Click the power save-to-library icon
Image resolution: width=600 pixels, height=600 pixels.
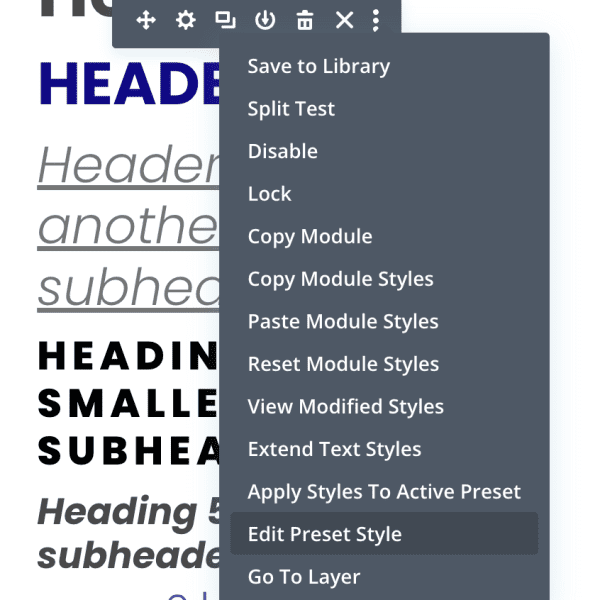[x=265, y=20]
